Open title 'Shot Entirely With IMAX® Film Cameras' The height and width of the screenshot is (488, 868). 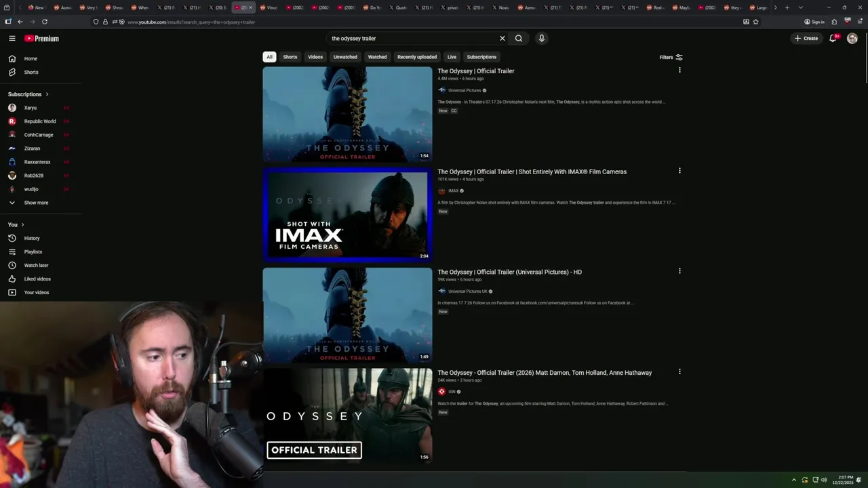[572, 172]
